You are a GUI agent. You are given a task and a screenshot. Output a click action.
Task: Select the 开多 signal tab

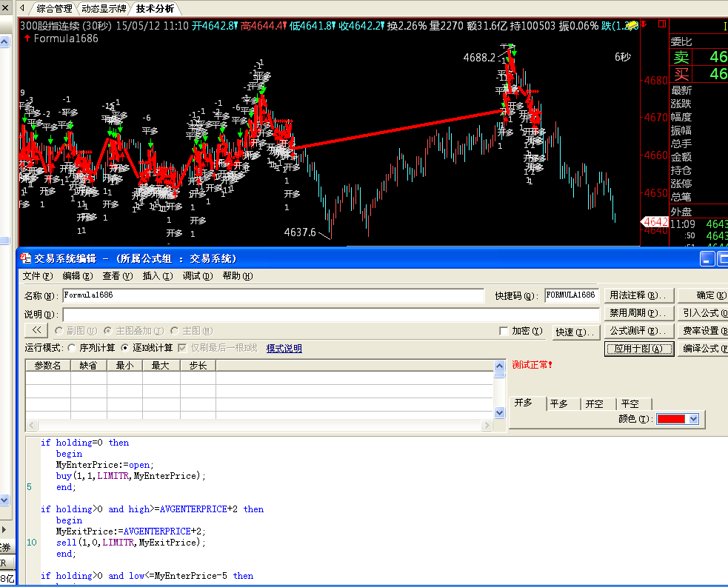528,403
